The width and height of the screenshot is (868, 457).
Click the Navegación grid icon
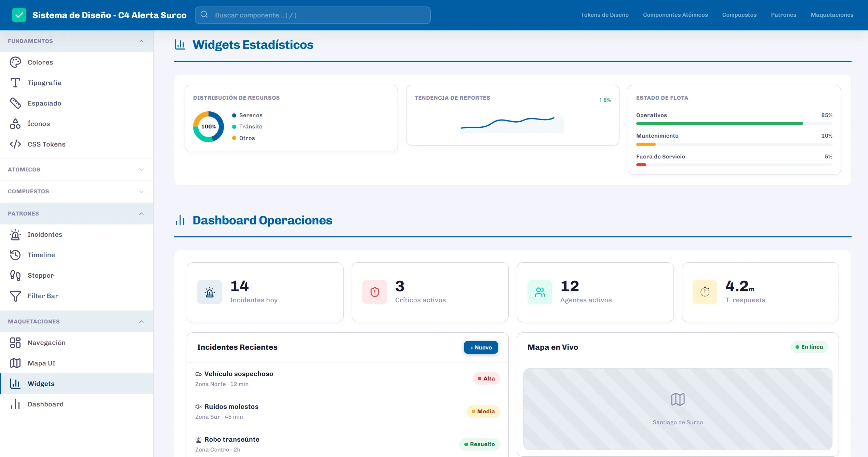tap(15, 343)
